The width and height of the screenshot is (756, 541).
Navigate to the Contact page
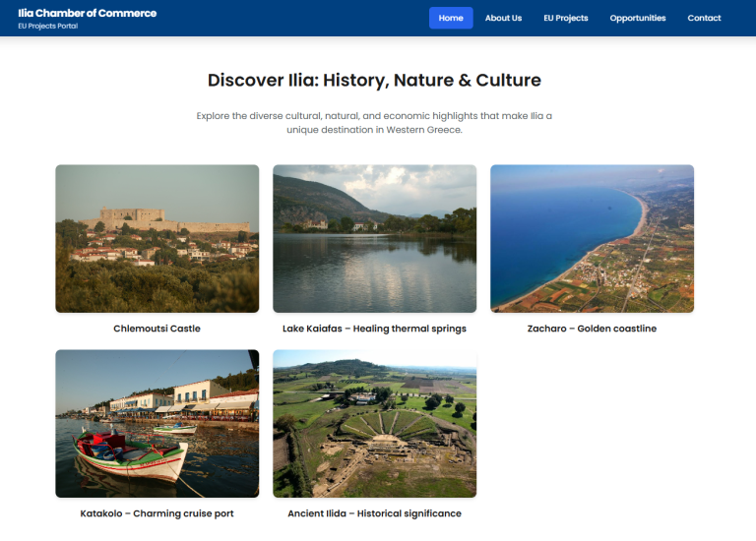point(704,18)
